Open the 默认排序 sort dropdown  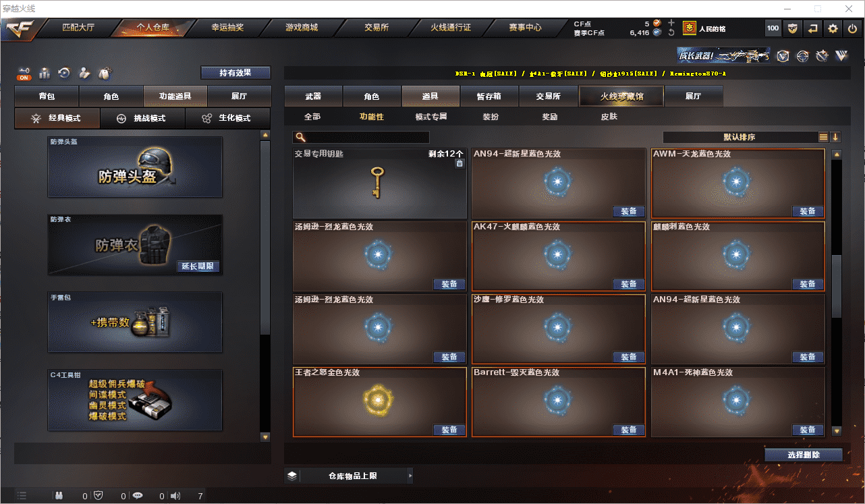(x=740, y=137)
